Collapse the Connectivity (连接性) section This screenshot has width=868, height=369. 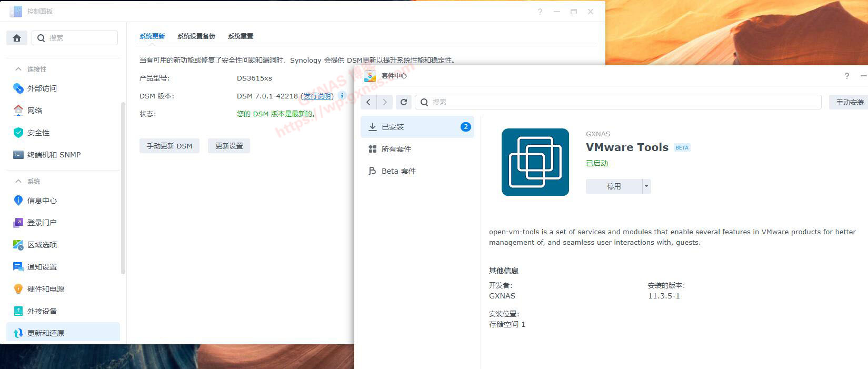coord(18,69)
